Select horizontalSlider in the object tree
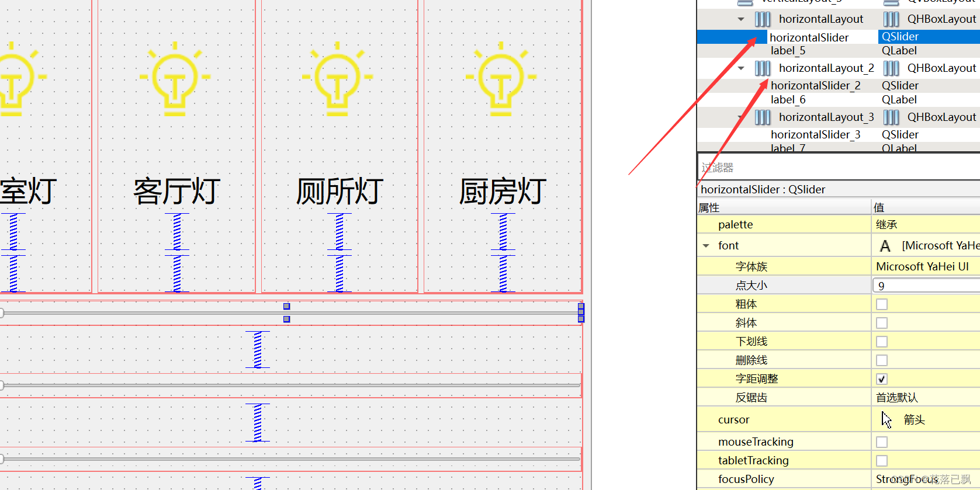980x490 pixels. pyautogui.click(x=809, y=37)
